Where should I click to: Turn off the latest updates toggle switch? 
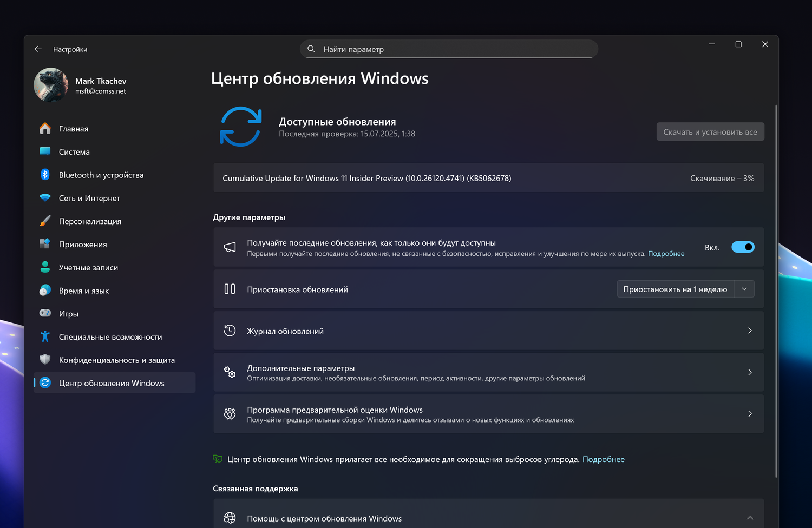click(x=743, y=247)
